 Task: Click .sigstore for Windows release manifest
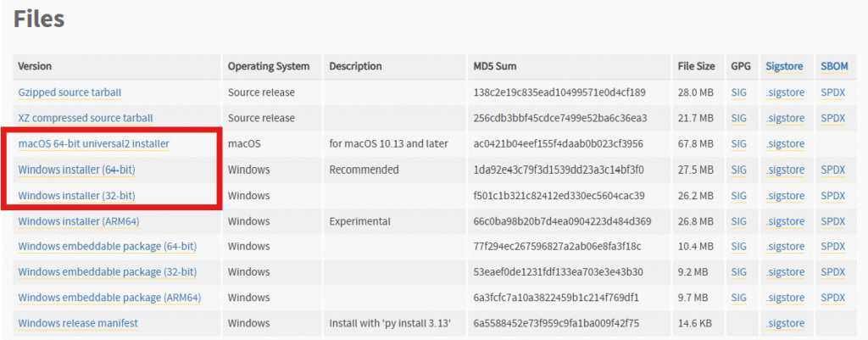click(785, 323)
